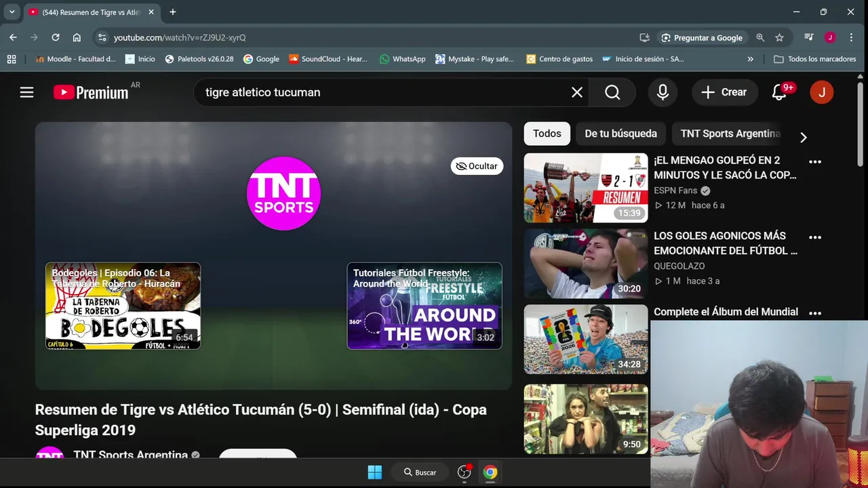Screen dimensions: 868x488
Task: Open the browser home button
Action: point(77,37)
